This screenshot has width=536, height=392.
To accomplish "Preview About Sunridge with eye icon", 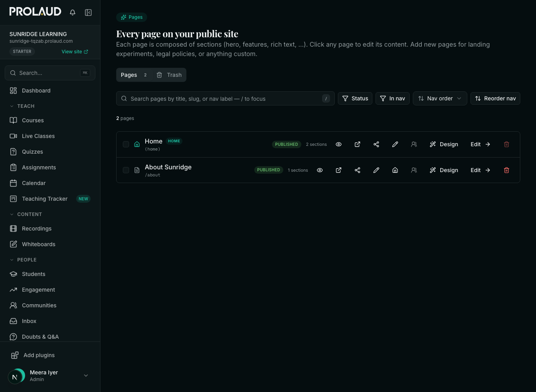I will pyautogui.click(x=320, y=170).
